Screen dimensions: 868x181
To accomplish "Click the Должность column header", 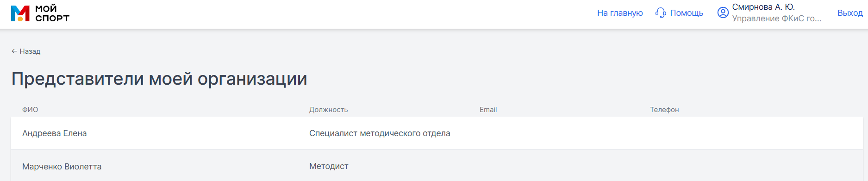I will (x=328, y=110).
